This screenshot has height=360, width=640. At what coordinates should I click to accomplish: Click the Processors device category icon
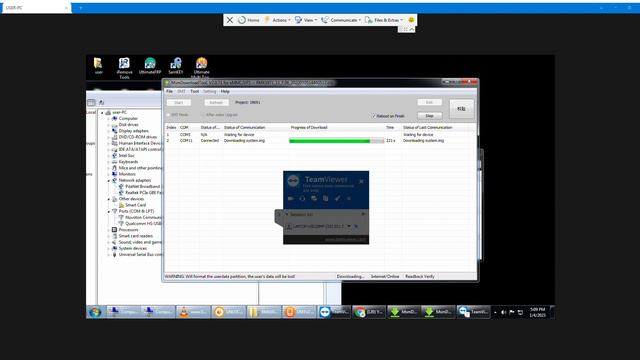(115, 230)
